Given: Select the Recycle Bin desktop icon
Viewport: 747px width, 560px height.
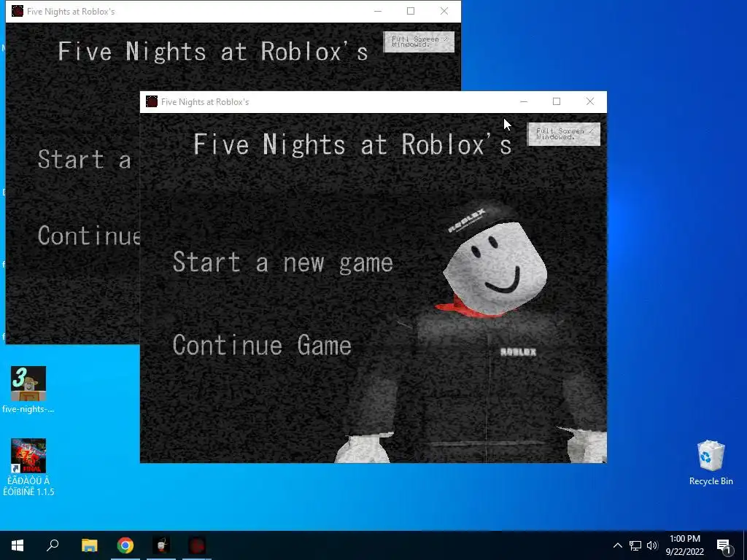Looking at the screenshot, I should pyautogui.click(x=711, y=463).
